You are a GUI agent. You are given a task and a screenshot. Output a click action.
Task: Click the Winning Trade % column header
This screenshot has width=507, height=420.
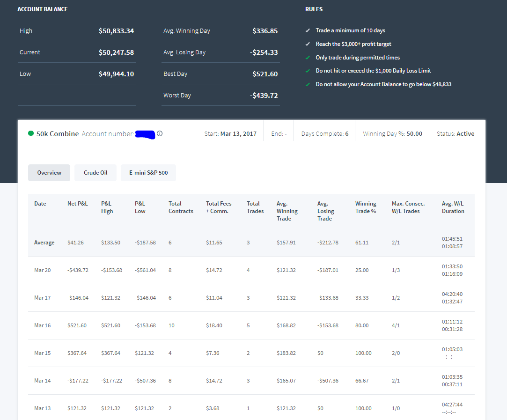coord(366,207)
